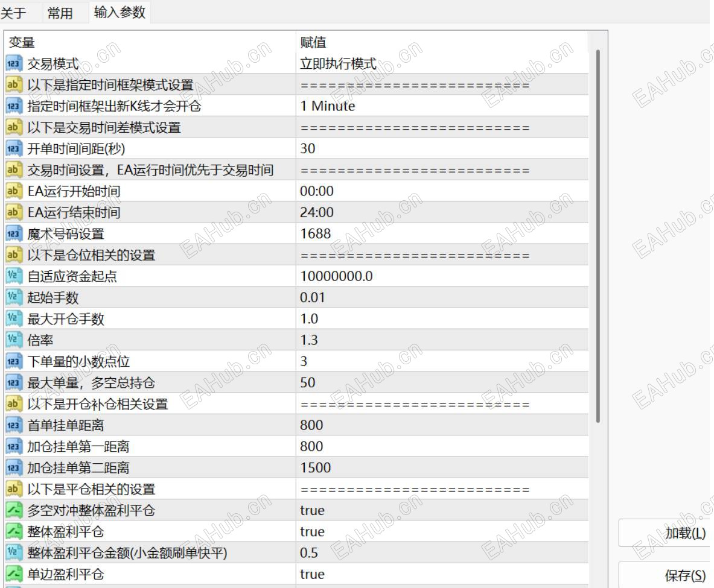Click the boolean icon beside 多空对冲整体盈利平仓
The image size is (714, 588).
click(14, 510)
